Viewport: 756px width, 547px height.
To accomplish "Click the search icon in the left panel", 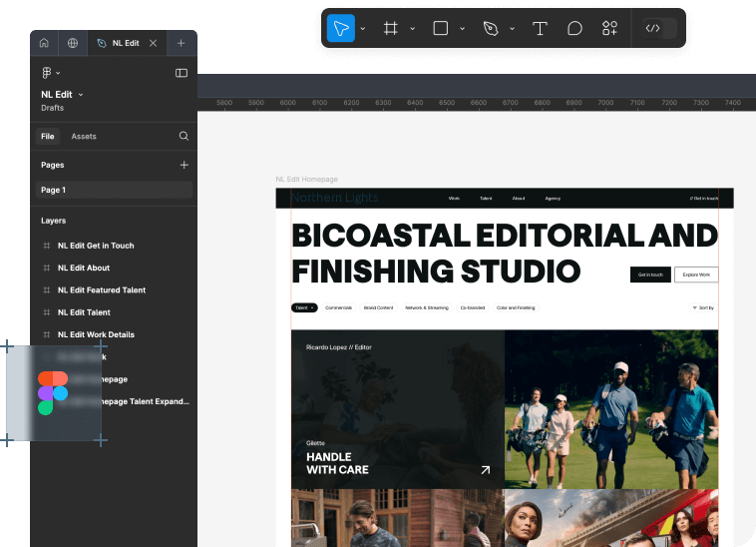I will pos(184,136).
